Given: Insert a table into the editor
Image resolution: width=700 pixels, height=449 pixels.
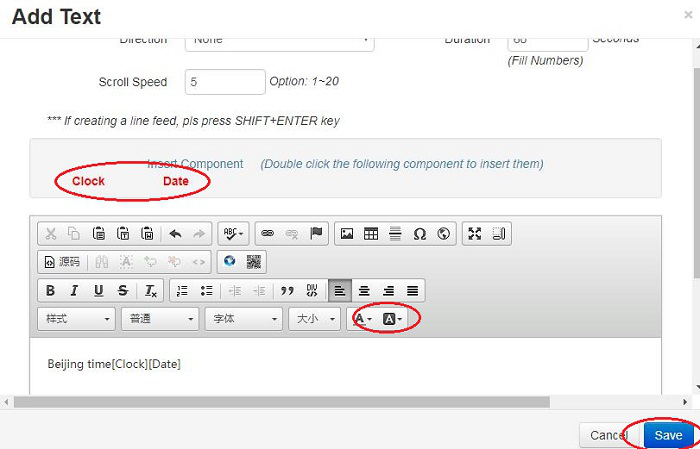Looking at the screenshot, I should [371, 234].
